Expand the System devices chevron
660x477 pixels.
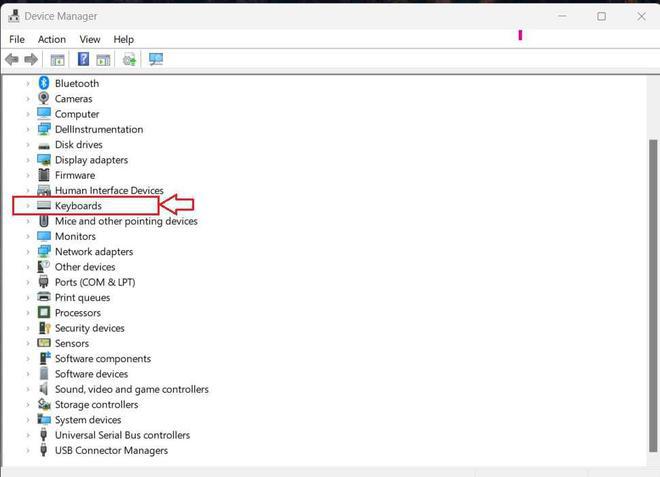[28, 420]
